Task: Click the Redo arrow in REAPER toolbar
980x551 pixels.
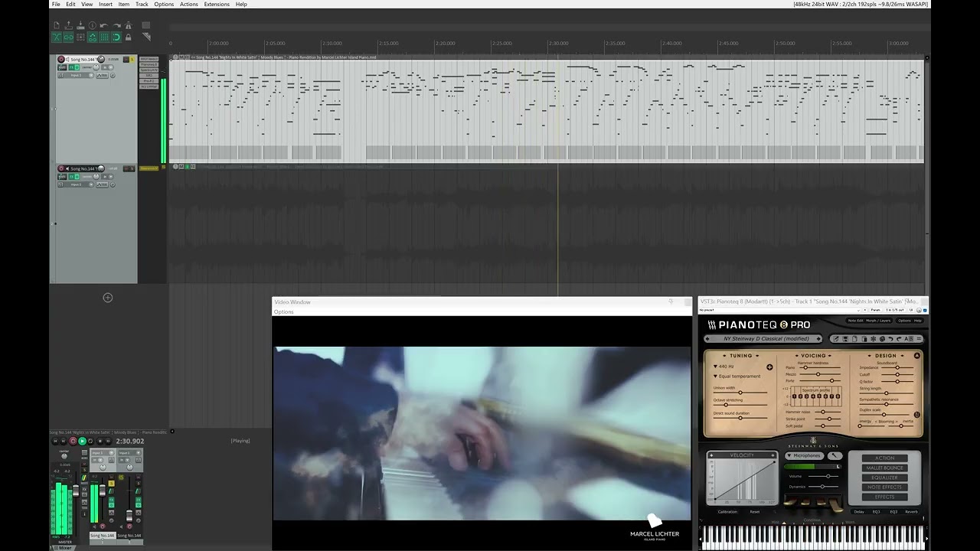Action: tap(116, 25)
